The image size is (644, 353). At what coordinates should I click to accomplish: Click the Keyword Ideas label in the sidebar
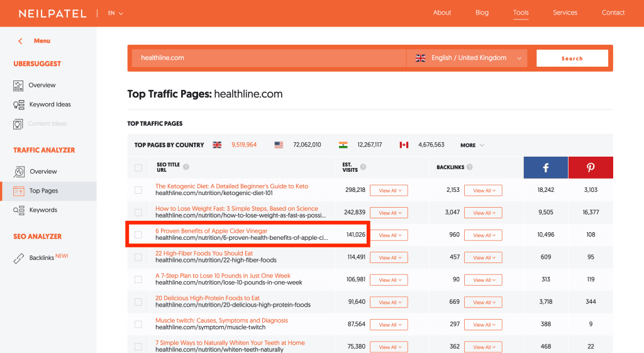50,105
